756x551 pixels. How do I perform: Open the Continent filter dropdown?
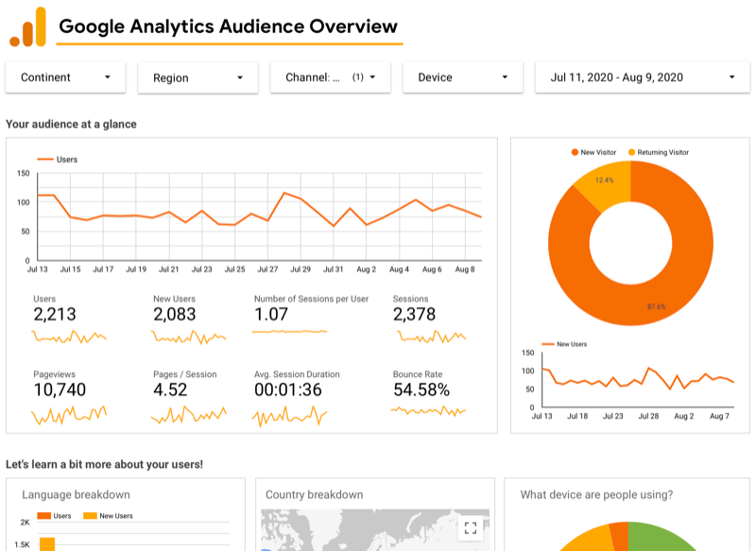pos(65,77)
